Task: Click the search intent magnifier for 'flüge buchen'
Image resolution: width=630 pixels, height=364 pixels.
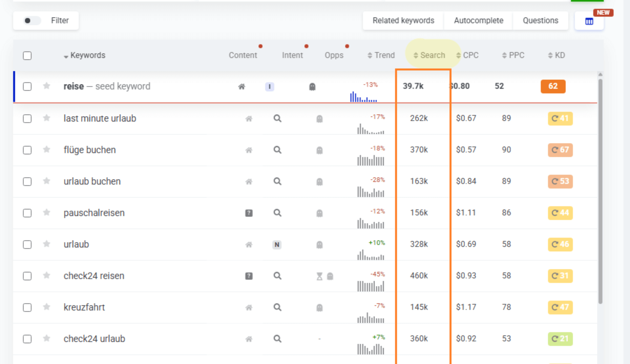Action: 277,150
